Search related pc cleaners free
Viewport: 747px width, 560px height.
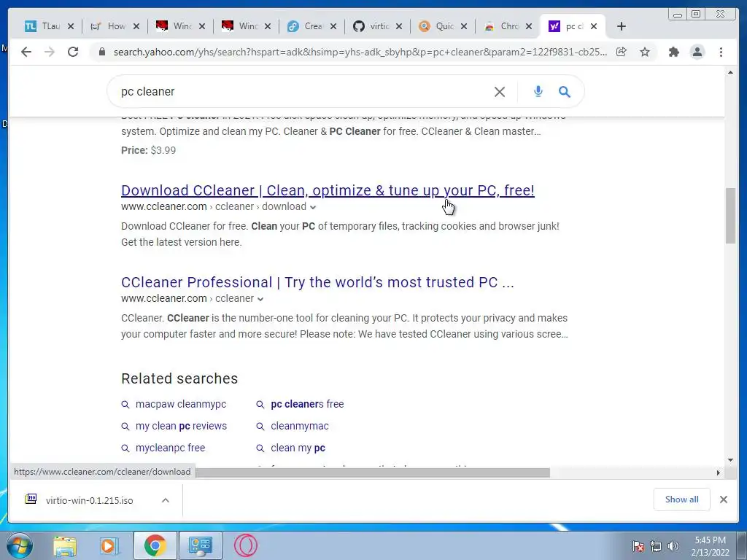307,404
